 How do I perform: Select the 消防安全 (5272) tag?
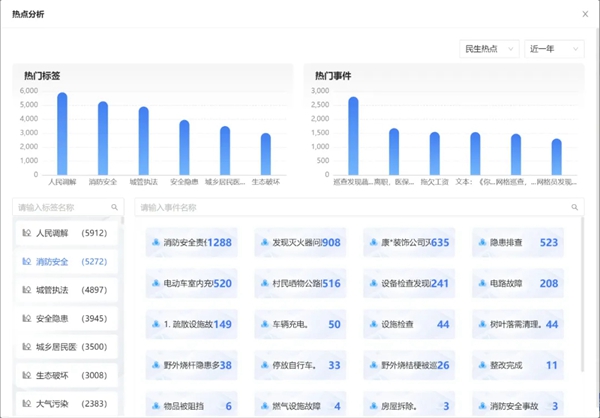click(67, 261)
